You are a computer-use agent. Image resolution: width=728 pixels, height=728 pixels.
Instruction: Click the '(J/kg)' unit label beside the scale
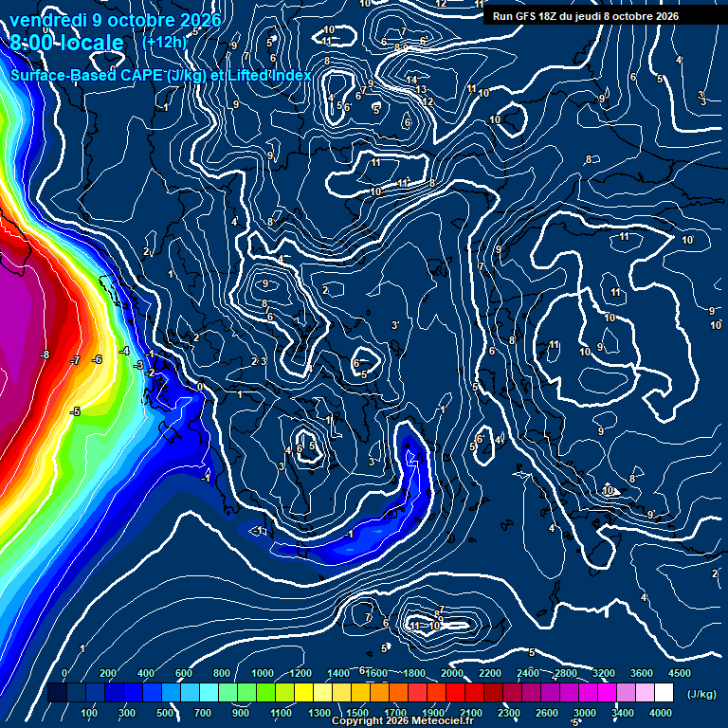pyautogui.click(x=701, y=694)
